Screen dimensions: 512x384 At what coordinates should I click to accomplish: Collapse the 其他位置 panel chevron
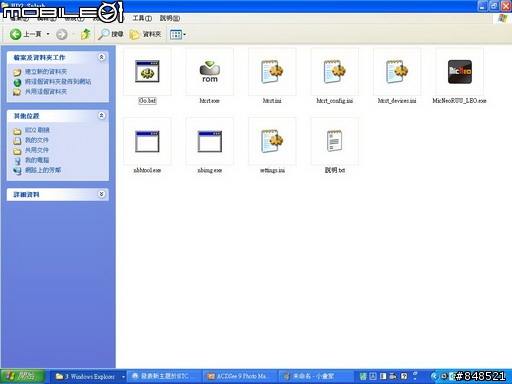click(102, 116)
